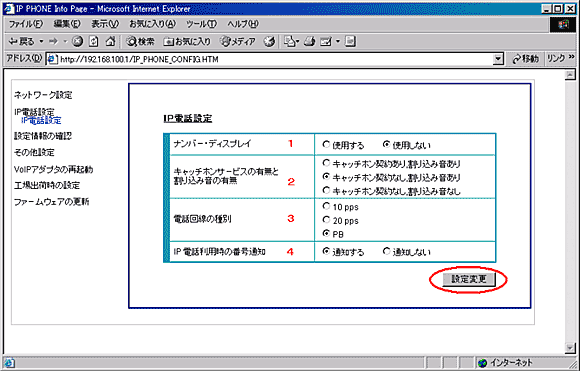Open the 検索 search toolbar button
This screenshot has height=371, width=580.
(x=140, y=41)
